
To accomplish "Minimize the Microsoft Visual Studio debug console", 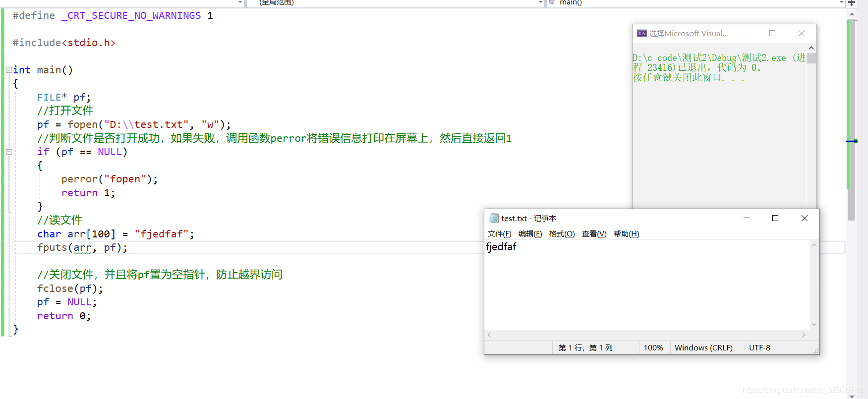I will 744,33.
